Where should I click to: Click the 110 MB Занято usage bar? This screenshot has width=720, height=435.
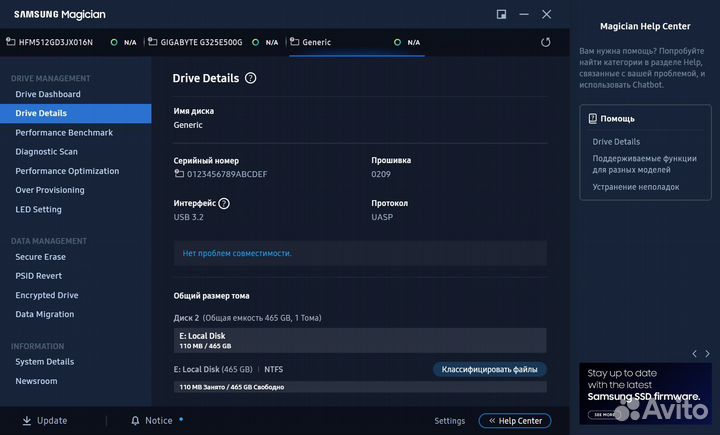(x=360, y=387)
